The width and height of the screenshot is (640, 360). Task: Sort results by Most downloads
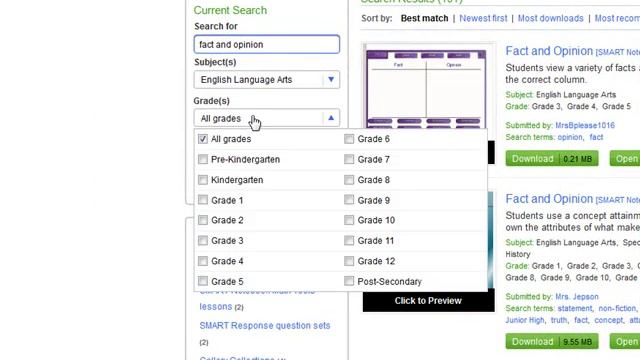click(x=551, y=18)
